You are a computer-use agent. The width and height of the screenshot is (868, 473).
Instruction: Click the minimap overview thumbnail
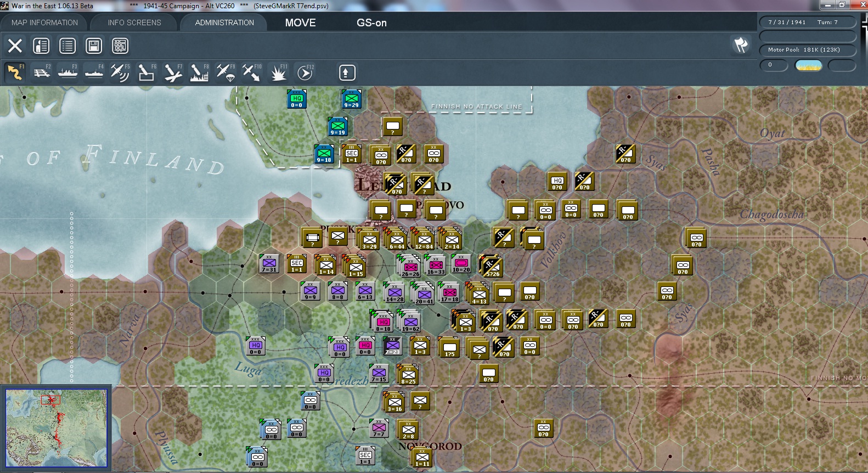point(56,428)
